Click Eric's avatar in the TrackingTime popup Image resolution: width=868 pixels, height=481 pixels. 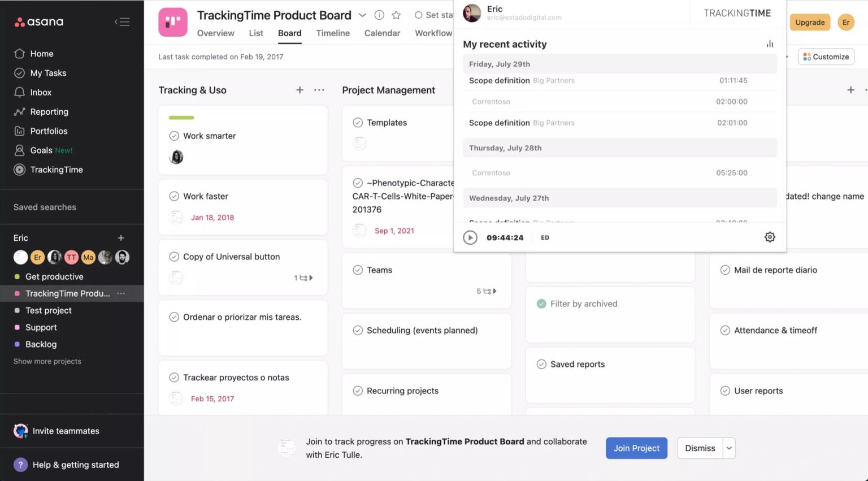coord(471,13)
